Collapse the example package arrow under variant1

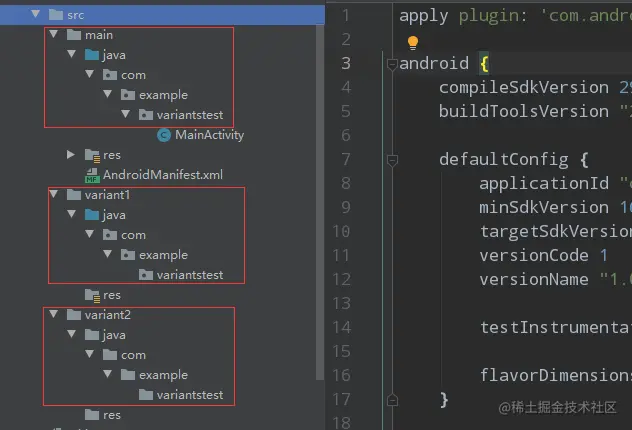(108, 254)
